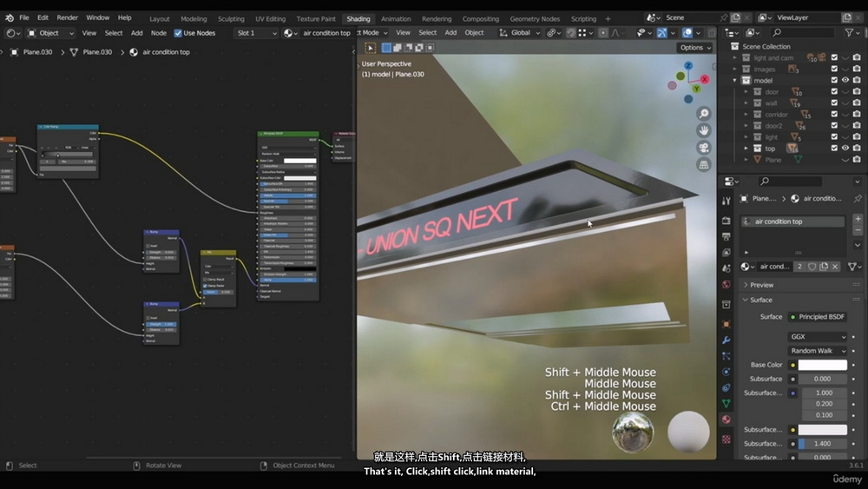
Task: Select the tweak select tool icon
Action: pos(371,48)
